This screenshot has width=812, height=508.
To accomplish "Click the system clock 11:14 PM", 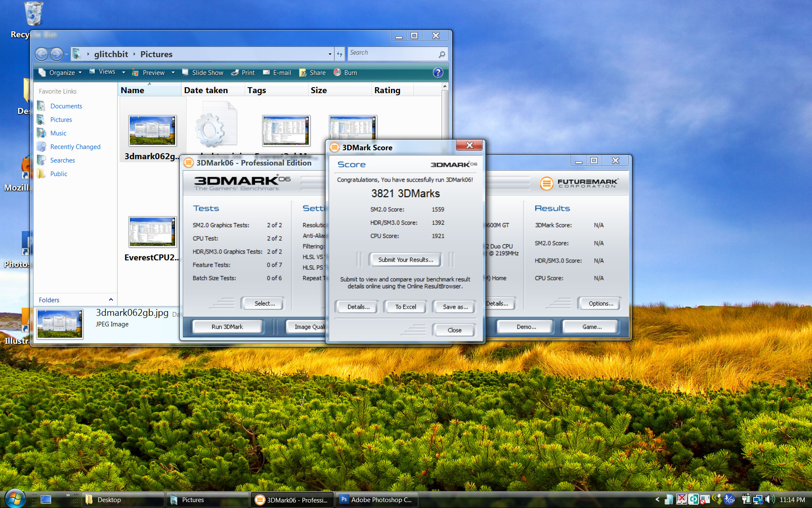I will [x=792, y=500].
